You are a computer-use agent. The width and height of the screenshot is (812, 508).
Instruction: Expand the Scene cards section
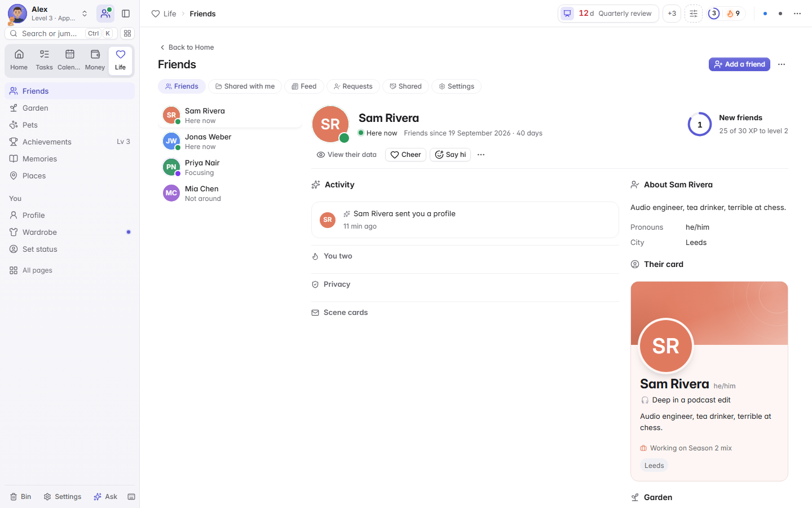pyautogui.click(x=465, y=313)
